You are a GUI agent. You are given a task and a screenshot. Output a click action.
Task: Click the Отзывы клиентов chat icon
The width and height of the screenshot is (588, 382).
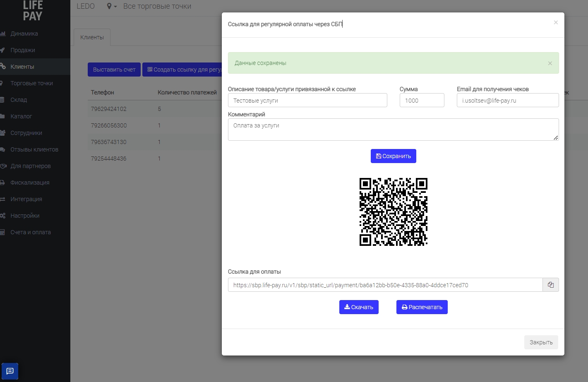pyautogui.click(x=2, y=149)
